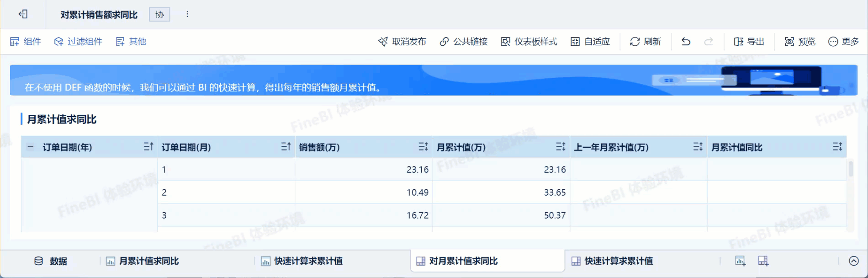Open 仪表板样式 dashboard style panel
The height and width of the screenshot is (278, 868).
pyautogui.click(x=529, y=42)
